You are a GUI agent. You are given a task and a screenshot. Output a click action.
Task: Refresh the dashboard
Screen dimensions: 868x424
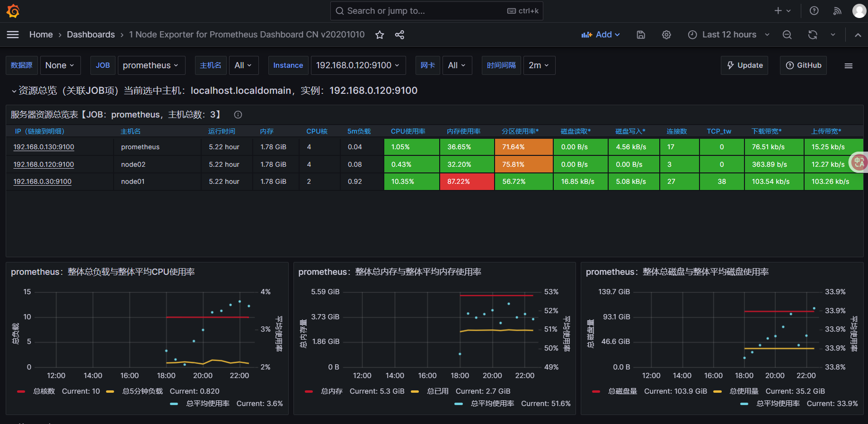click(813, 35)
